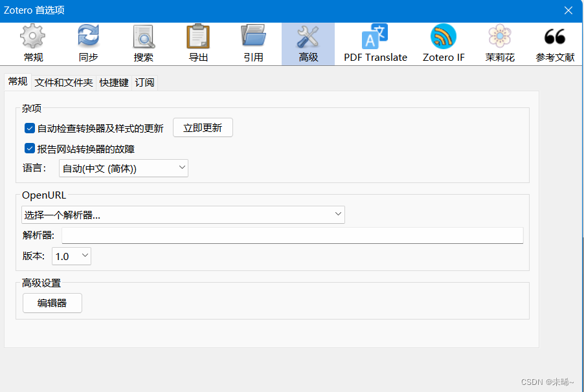The height and width of the screenshot is (392, 584).
Task: Open the 搜索 search preferences pane
Action: pyautogui.click(x=143, y=43)
